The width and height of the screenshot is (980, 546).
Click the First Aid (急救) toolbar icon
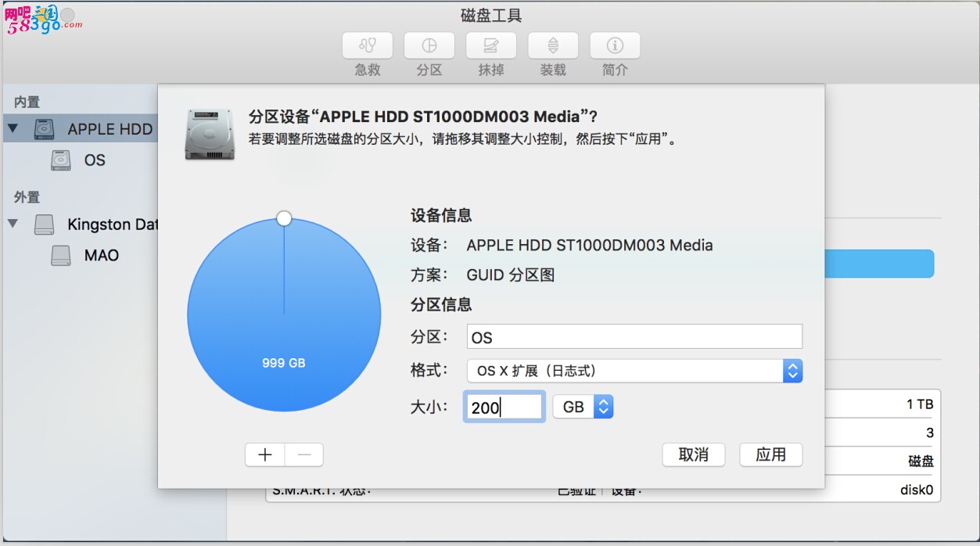coord(368,45)
